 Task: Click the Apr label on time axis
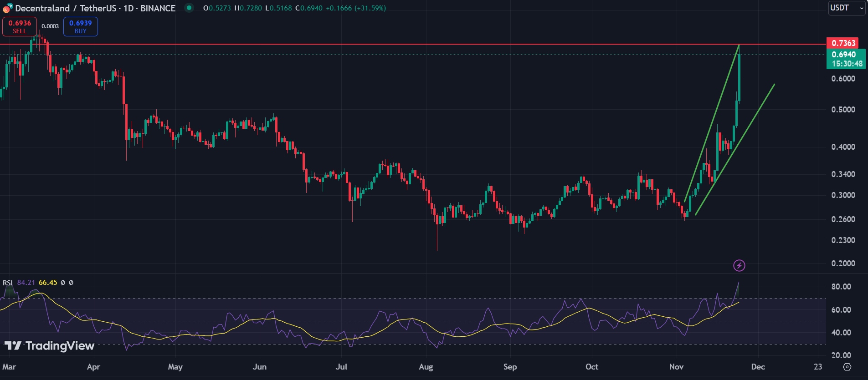click(93, 367)
